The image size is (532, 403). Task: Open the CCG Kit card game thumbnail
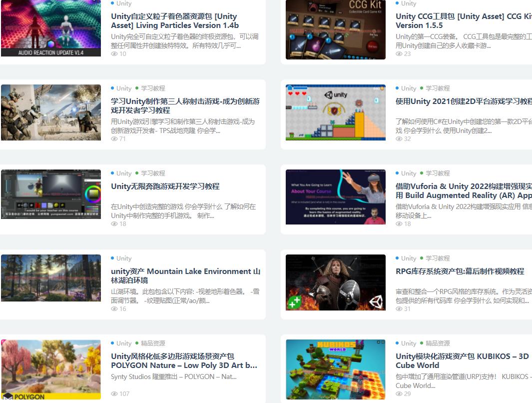click(336, 29)
